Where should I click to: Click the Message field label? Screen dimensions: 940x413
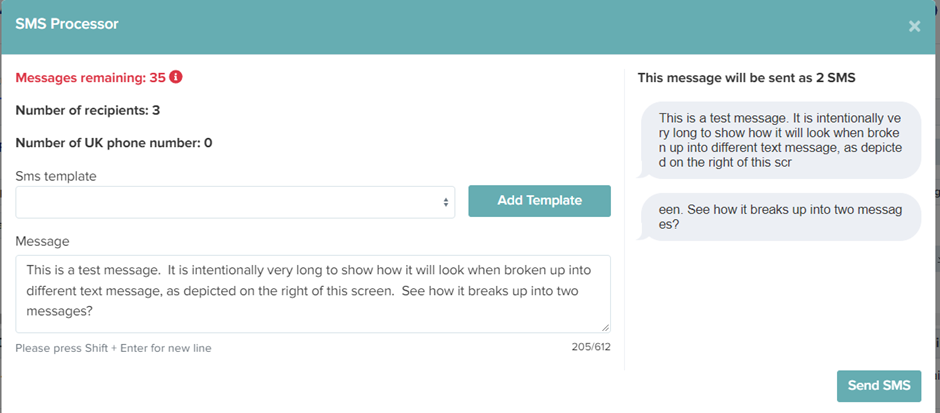point(42,242)
